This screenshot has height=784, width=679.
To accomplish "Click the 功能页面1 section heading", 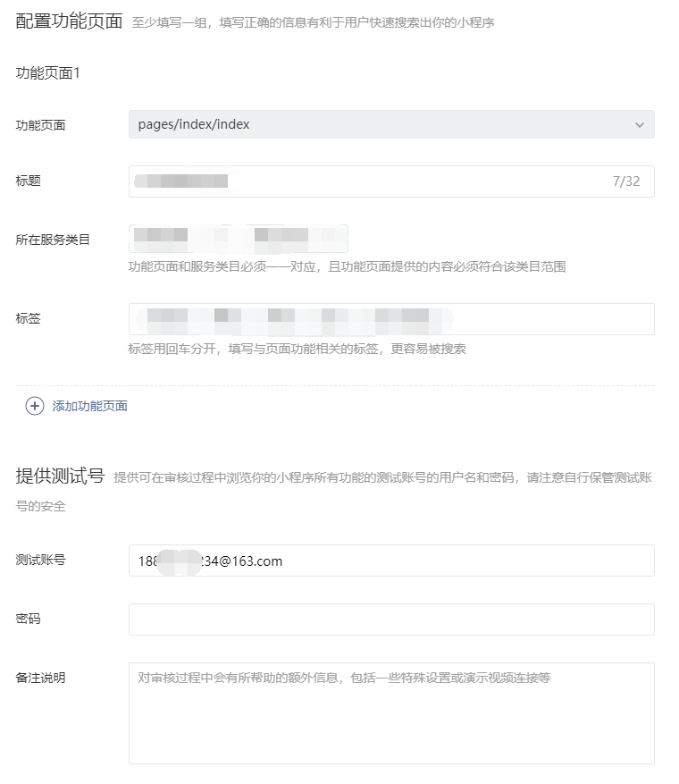I will click(x=48, y=73).
